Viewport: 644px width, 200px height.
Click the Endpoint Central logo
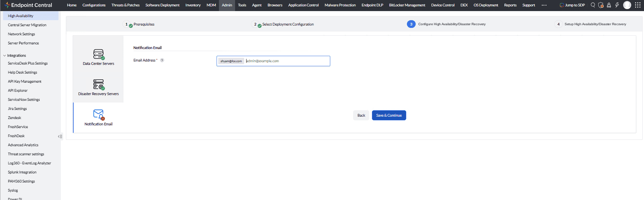[x=28, y=5]
